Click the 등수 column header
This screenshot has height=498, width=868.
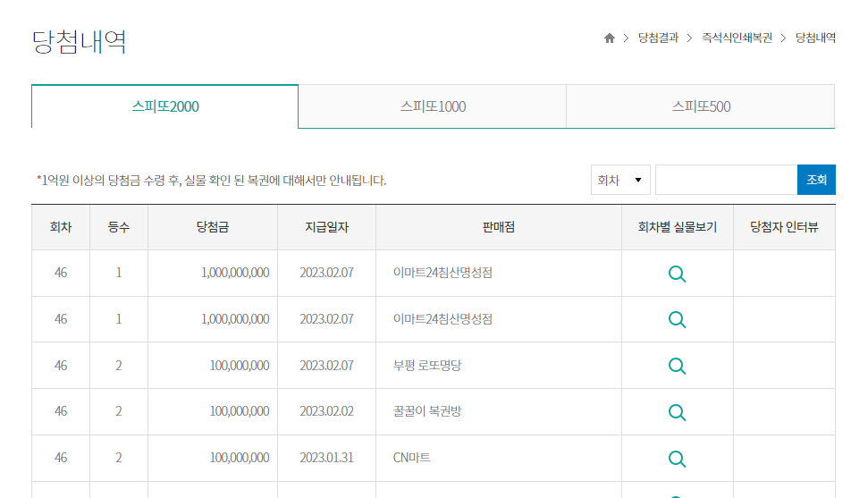point(119,227)
